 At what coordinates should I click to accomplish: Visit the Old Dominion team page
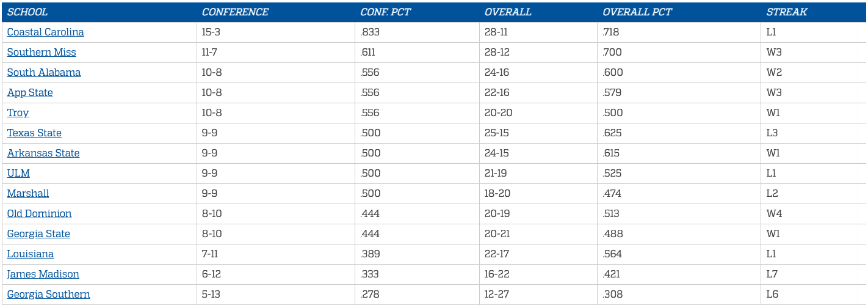pyautogui.click(x=39, y=213)
